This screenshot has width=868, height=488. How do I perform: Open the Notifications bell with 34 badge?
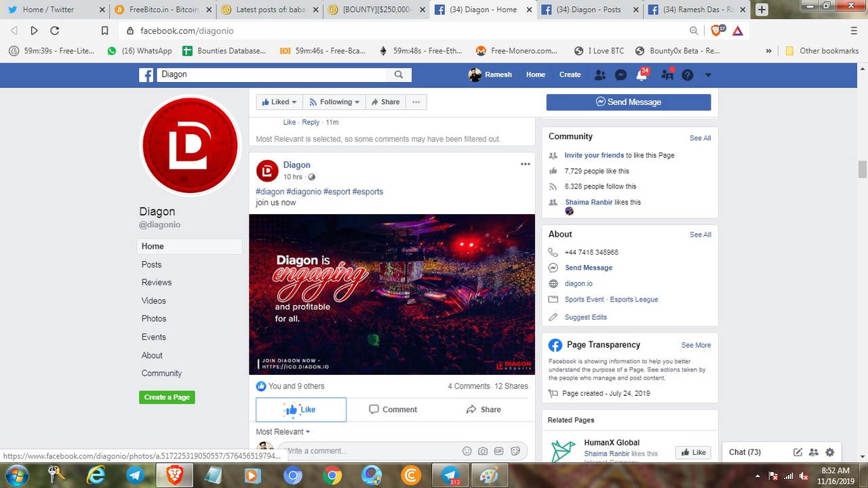click(642, 75)
